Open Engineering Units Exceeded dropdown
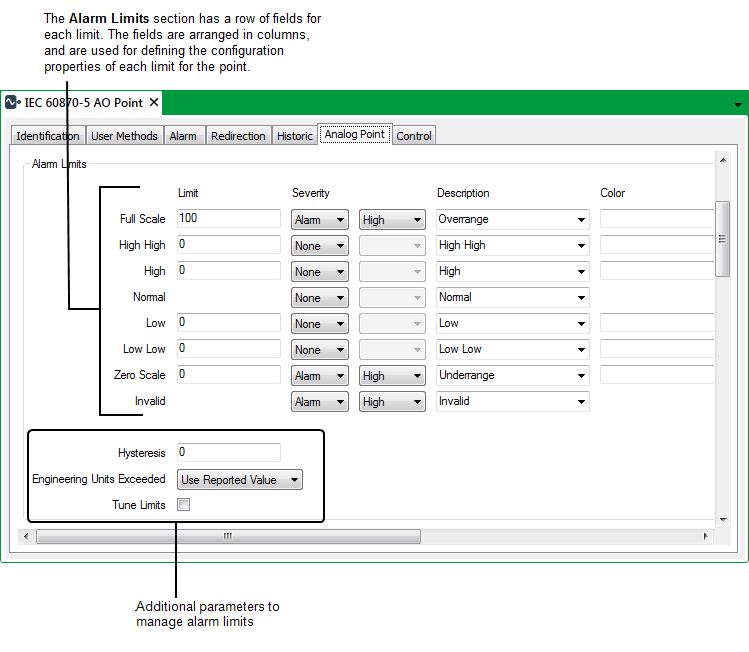 pos(240,480)
